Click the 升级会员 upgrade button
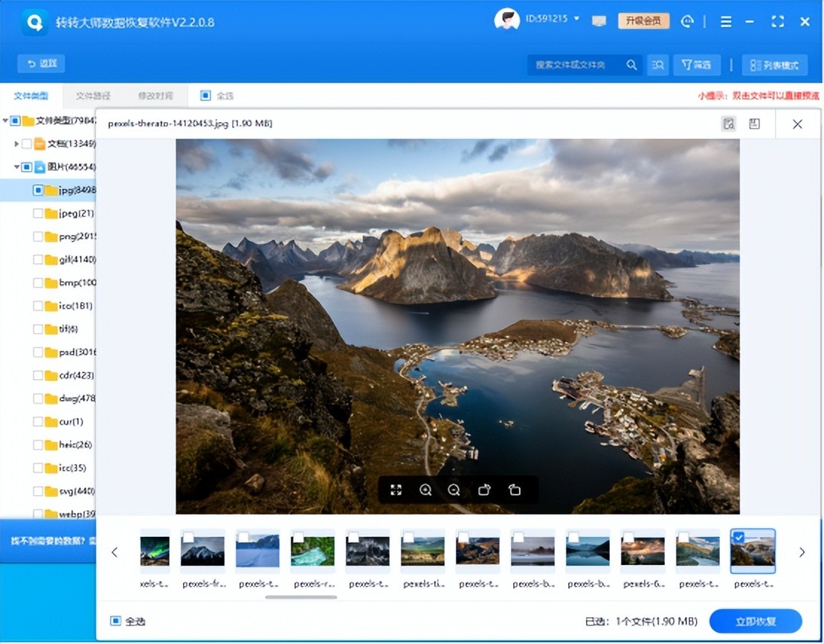This screenshot has width=824, height=644. point(643,21)
